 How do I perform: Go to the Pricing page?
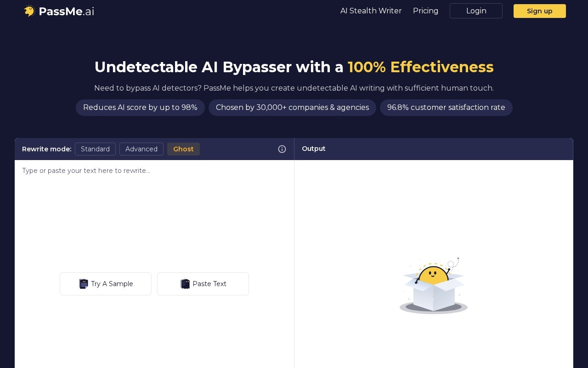pos(425,11)
